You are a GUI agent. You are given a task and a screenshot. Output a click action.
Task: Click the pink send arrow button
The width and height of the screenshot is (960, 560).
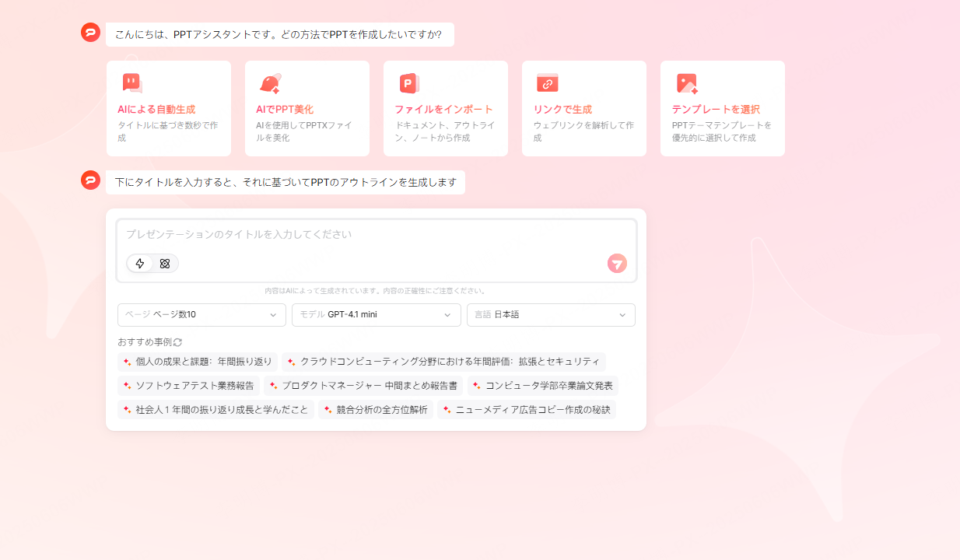click(x=616, y=264)
